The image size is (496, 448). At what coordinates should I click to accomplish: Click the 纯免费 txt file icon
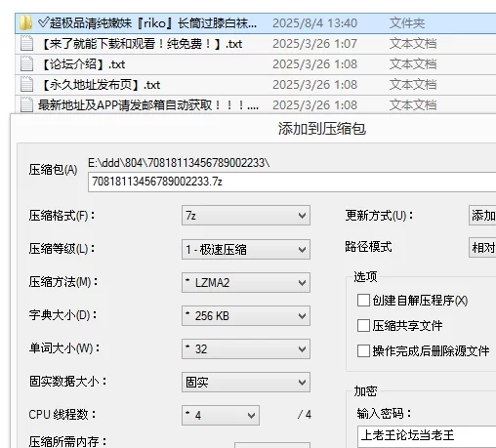pyautogui.click(x=26, y=44)
